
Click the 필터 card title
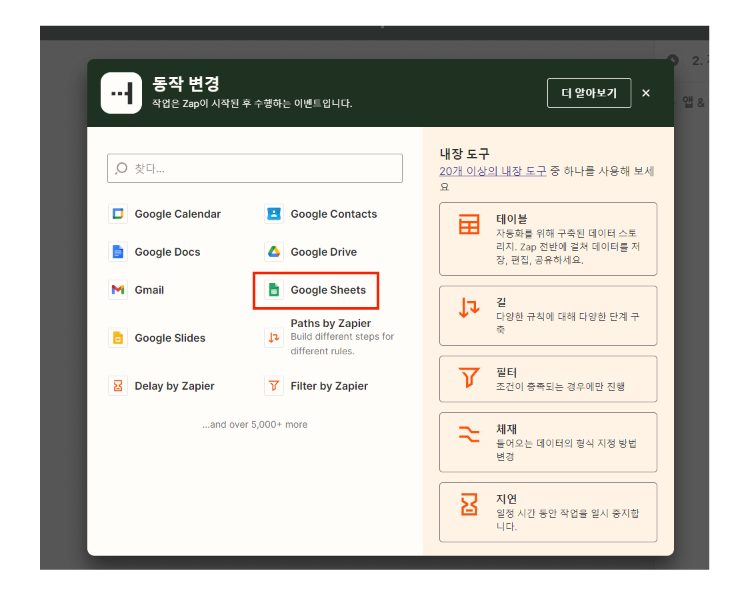pyautogui.click(x=506, y=372)
